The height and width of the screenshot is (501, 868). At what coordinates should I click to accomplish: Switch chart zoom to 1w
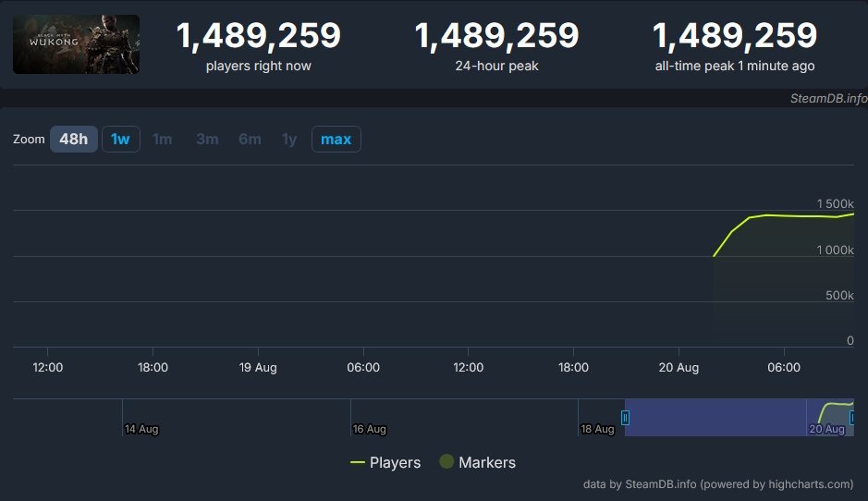121,139
